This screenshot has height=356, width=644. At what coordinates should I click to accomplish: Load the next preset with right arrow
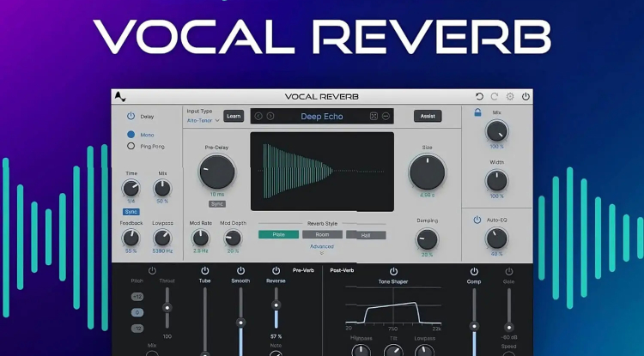270,116
